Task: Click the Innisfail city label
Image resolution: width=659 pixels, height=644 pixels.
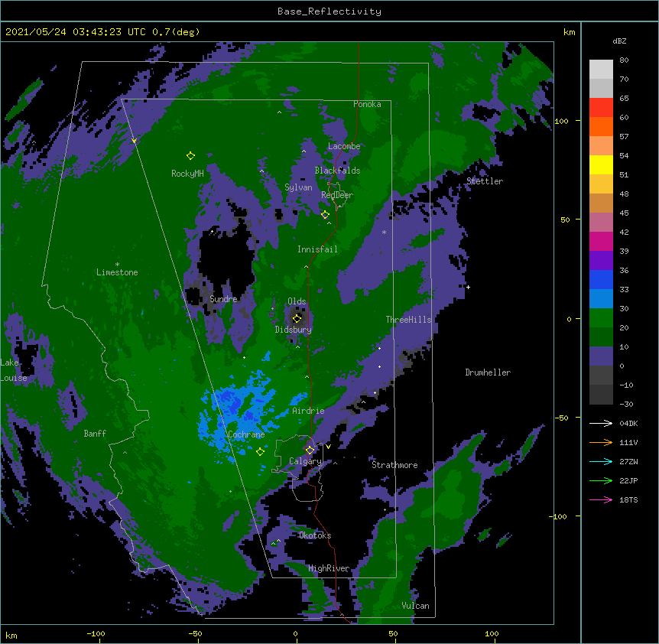Action: [x=317, y=249]
